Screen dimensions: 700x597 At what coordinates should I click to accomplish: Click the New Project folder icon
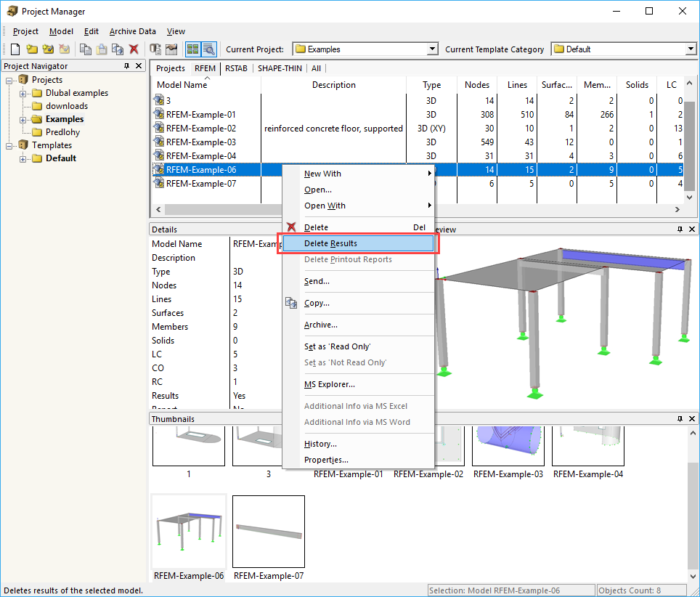tap(32, 49)
